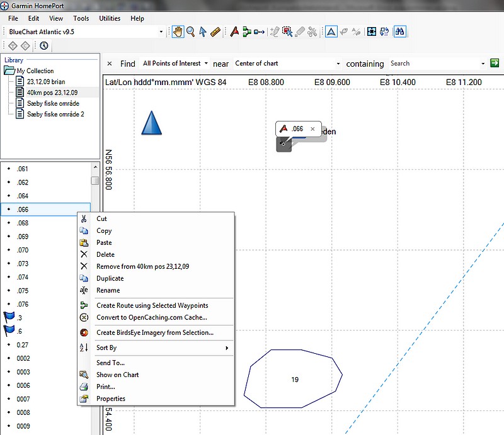The image size is (504, 435).
Task: Select the 40km pos 23,12,09 list
Action: click(x=52, y=93)
